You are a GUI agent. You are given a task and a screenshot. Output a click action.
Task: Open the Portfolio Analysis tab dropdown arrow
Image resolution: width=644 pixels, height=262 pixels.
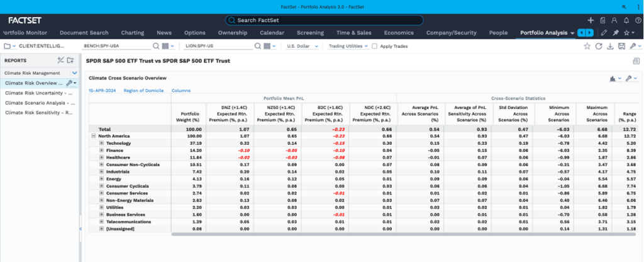(x=572, y=33)
